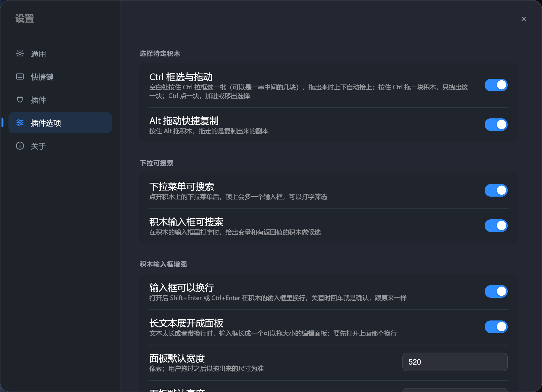
Task: Click the 长文本展开成面板 option title
Action: [186, 323]
